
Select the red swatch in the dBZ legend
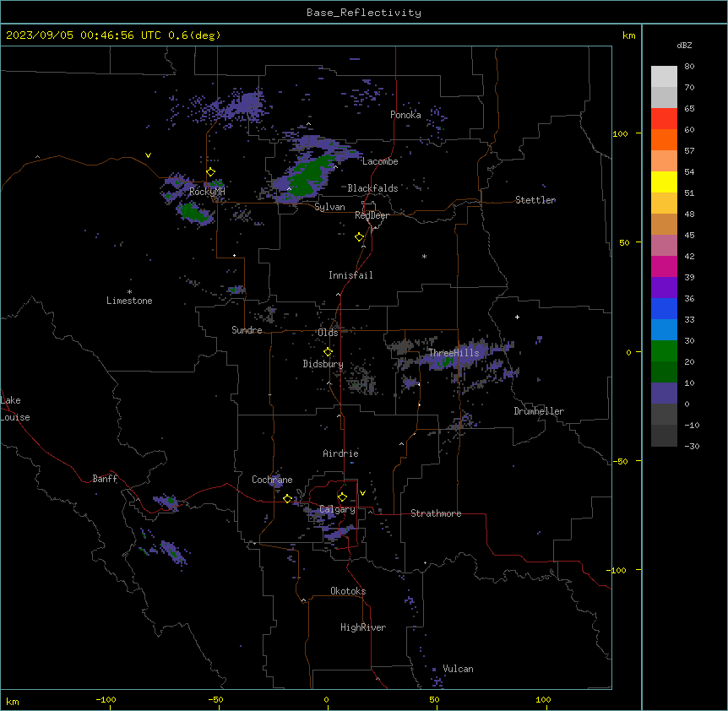click(x=664, y=118)
